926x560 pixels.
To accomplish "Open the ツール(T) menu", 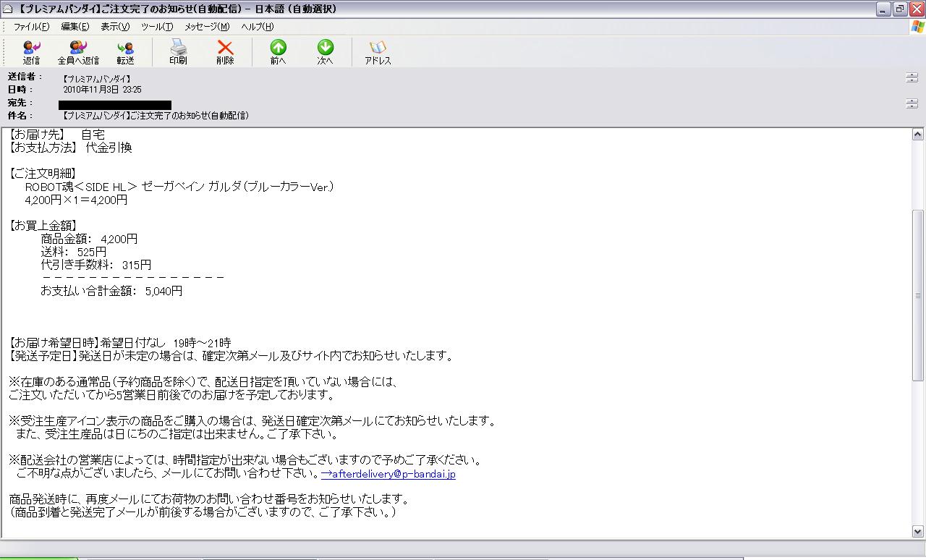I will pos(157,27).
